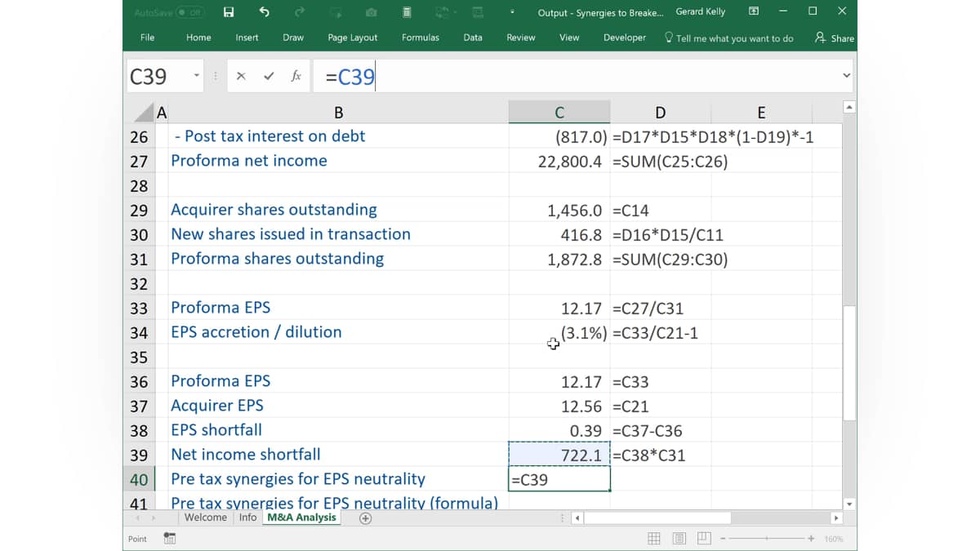Expand the formula bar chevron
Screen dimensions: 980x551
846,76
